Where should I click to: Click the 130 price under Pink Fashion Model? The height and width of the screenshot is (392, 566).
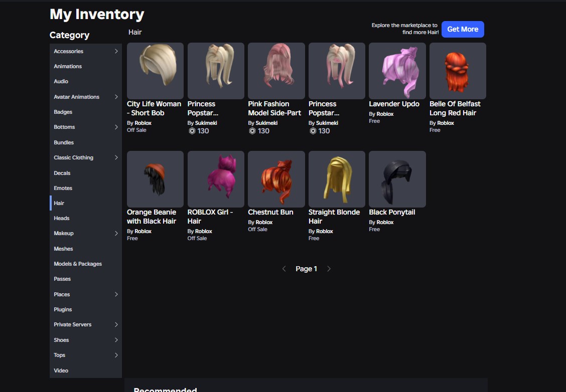(x=263, y=131)
